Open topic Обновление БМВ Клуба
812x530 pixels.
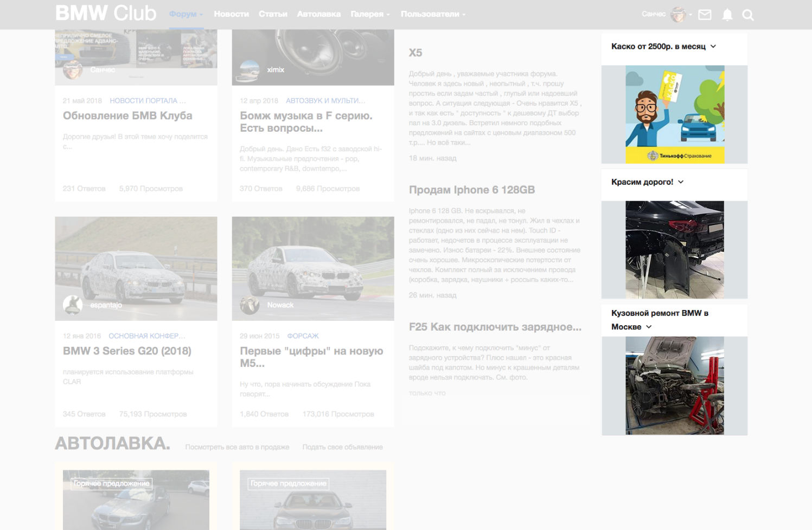[127, 115]
